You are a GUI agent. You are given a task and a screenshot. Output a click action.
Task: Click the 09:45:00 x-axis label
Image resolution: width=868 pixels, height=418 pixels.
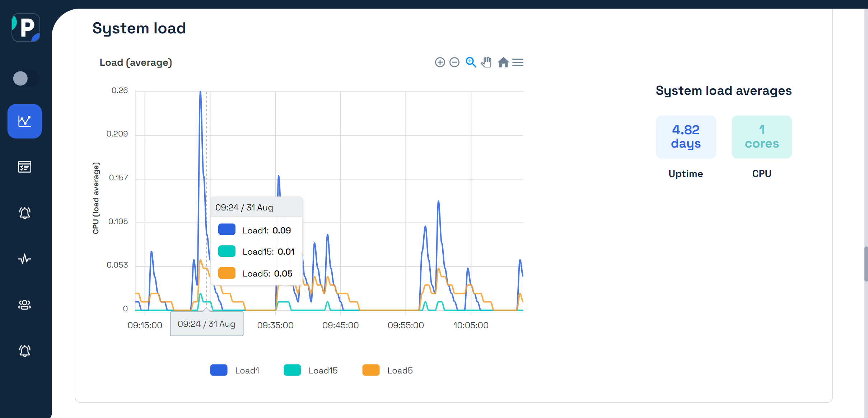coord(340,325)
